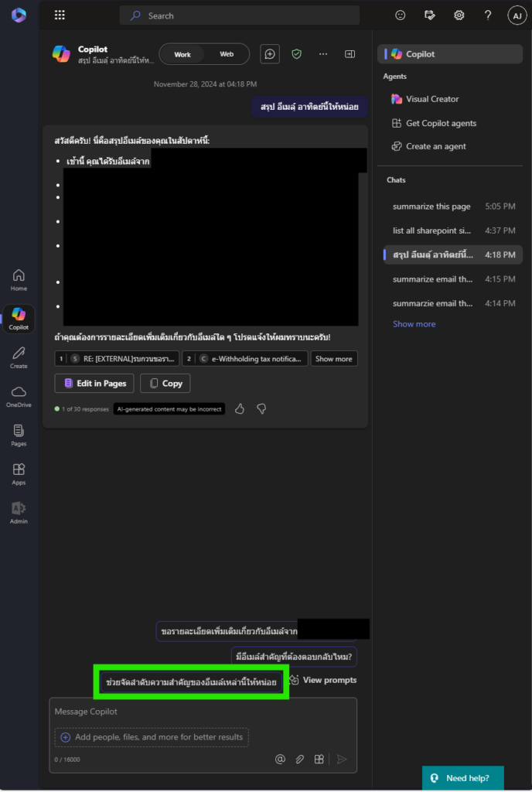Click the user message 'สรุป อีเมลุ อาทิตย์นี้ให้หน่อย'
The height and width of the screenshot is (792, 532).
[x=309, y=107]
